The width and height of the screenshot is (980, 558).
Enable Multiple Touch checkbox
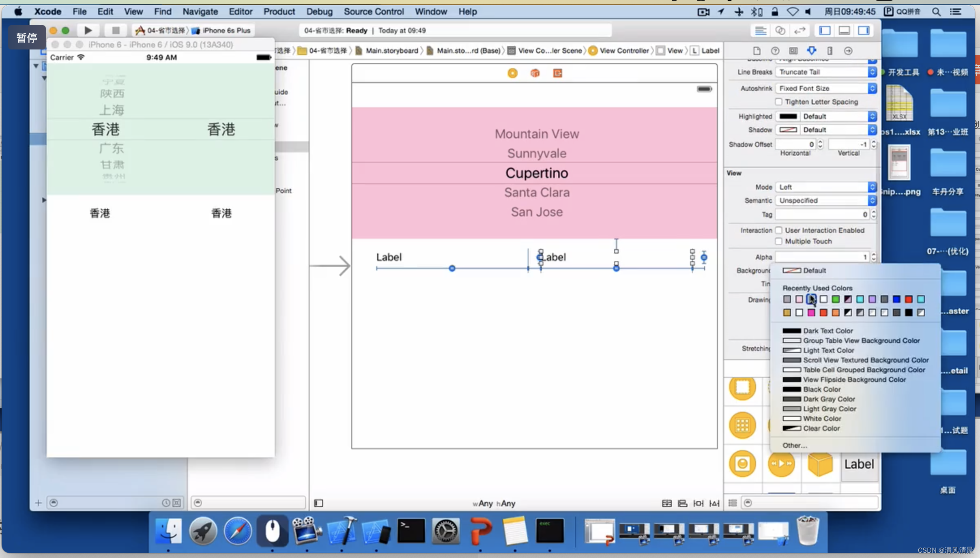(x=778, y=241)
